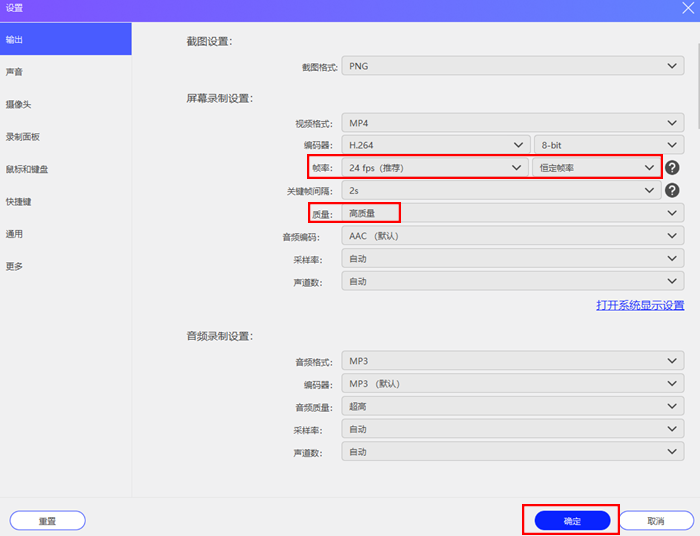Click the help icon beside 帧率 row
This screenshot has height=536, width=700.
tap(672, 167)
